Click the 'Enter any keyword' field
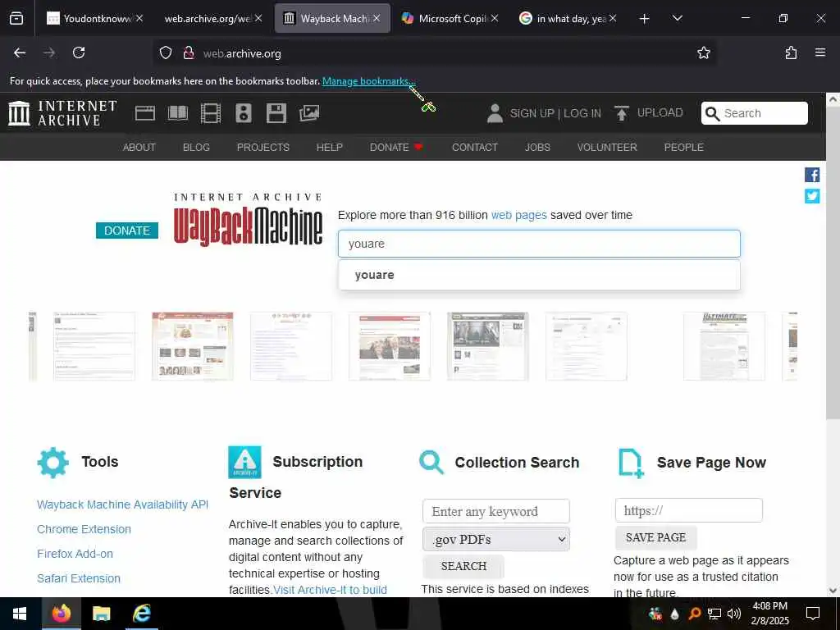 [496, 512]
